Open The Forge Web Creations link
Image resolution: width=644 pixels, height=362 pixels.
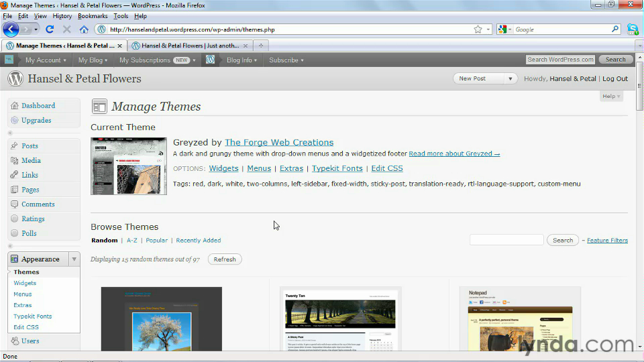(279, 142)
